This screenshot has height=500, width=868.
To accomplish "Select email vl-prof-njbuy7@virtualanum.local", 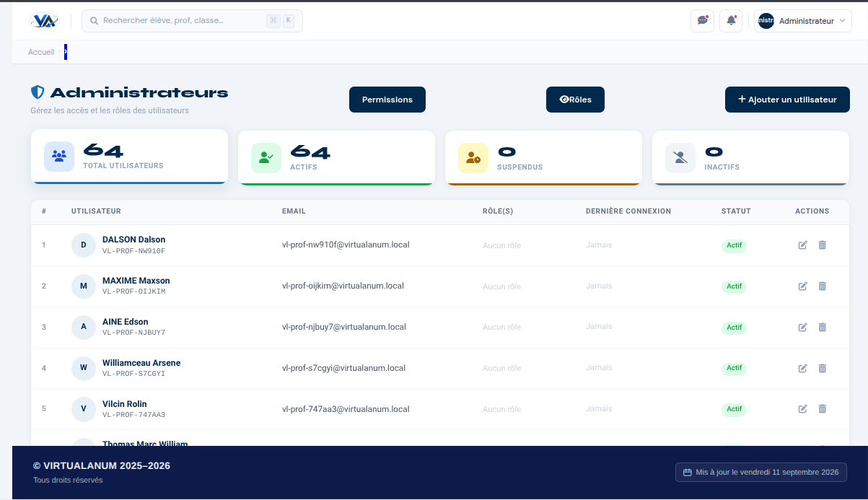I will 344,327.
